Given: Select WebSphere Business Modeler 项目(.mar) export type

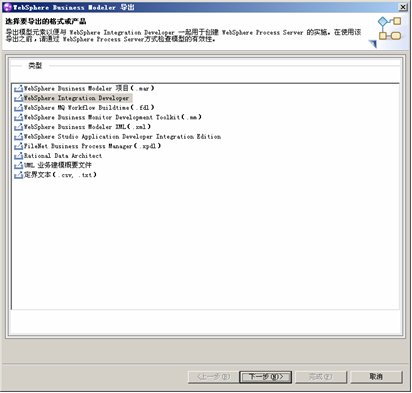Looking at the screenshot, I should [89, 89].
